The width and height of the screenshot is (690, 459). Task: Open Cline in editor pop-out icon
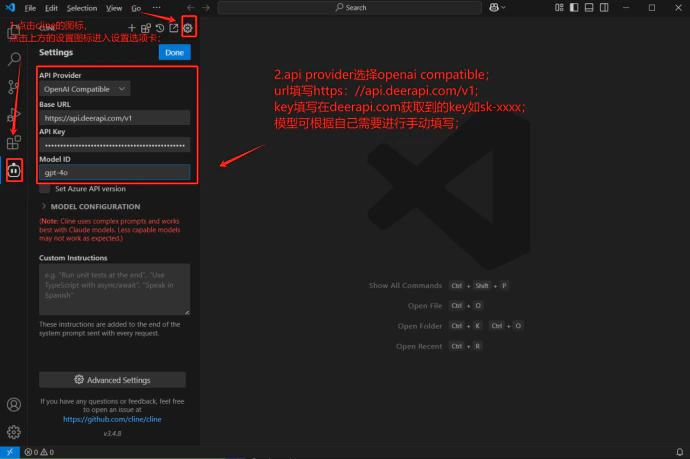click(x=174, y=28)
